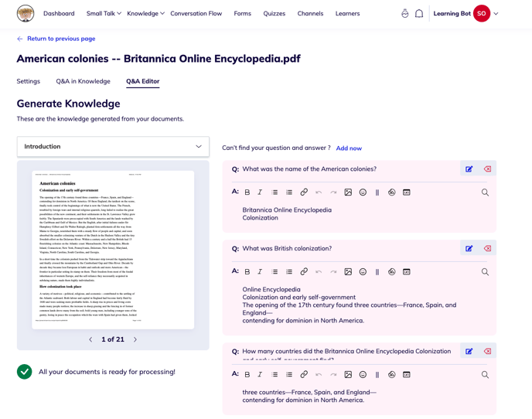The image size is (532, 419).
Task: Insert link in third answer editor
Action: (304, 375)
